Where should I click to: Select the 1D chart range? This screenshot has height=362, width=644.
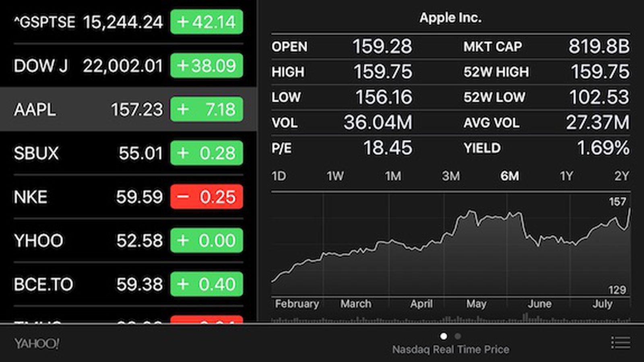pyautogui.click(x=279, y=176)
